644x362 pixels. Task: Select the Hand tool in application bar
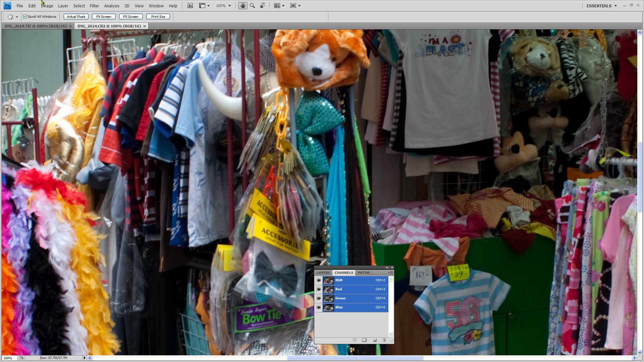243,6
